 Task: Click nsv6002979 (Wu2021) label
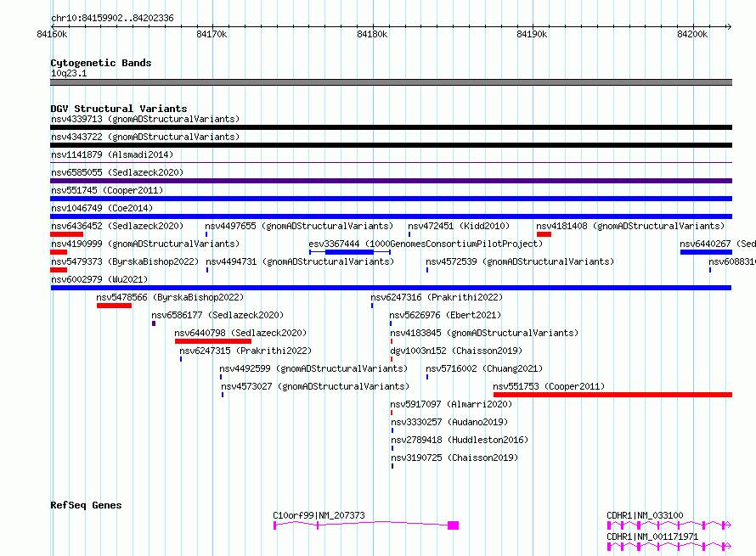click(x=99, y=279)
